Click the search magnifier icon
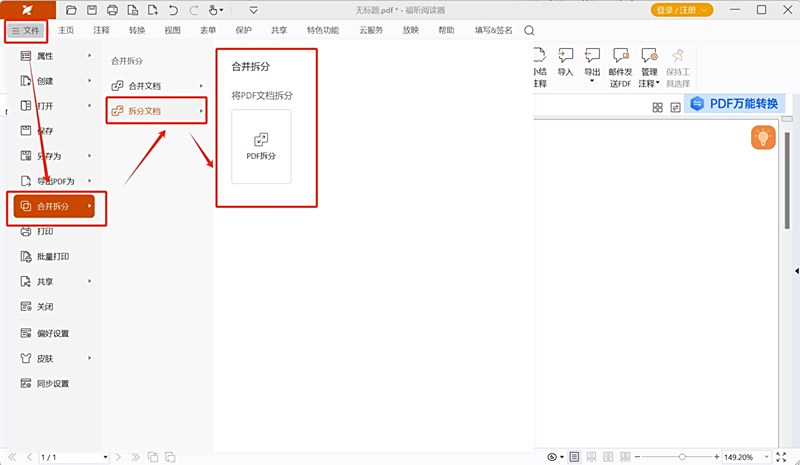Screen dimensions: 800x465 click(x=529, y=31)
